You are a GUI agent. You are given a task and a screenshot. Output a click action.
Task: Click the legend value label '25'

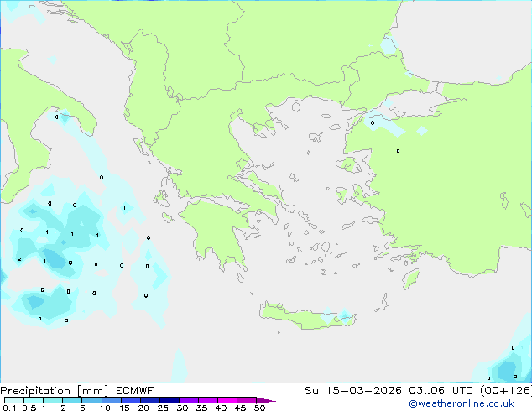(x=163, y=408)
